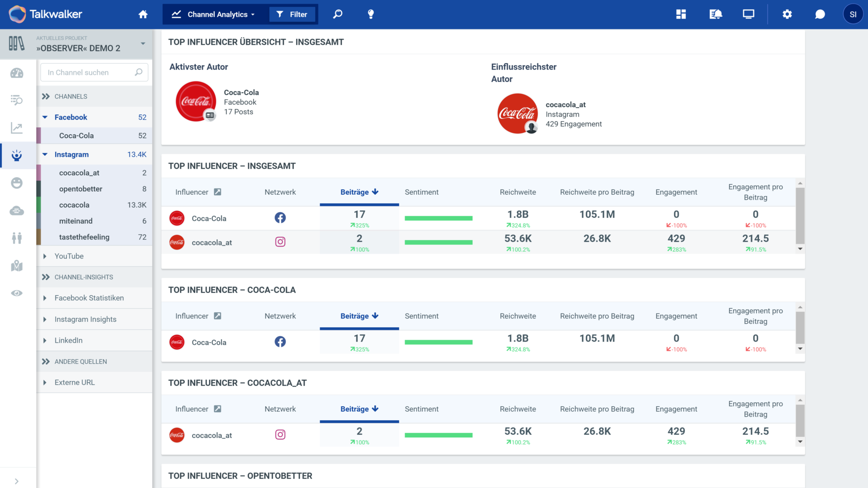Open the settings gear icon
868x488 pixels.
(787, 14)
